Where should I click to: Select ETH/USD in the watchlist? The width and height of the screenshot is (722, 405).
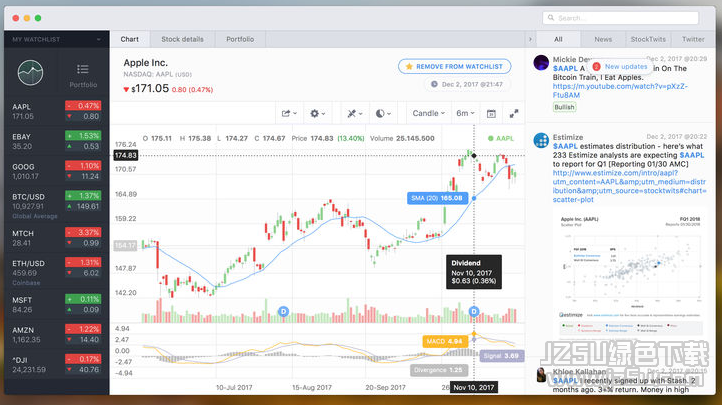(x=57, y=272)
